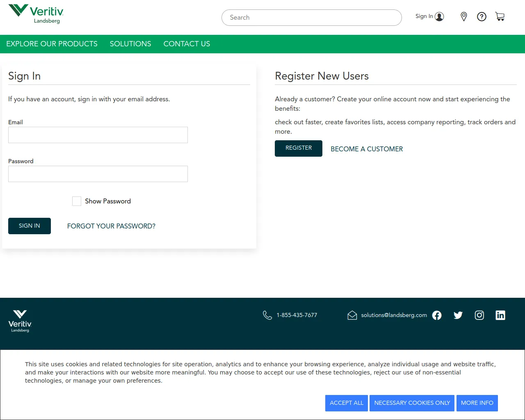Open the shopping cart icon
This screenshot has width=525, height=420.
[500, 16]
